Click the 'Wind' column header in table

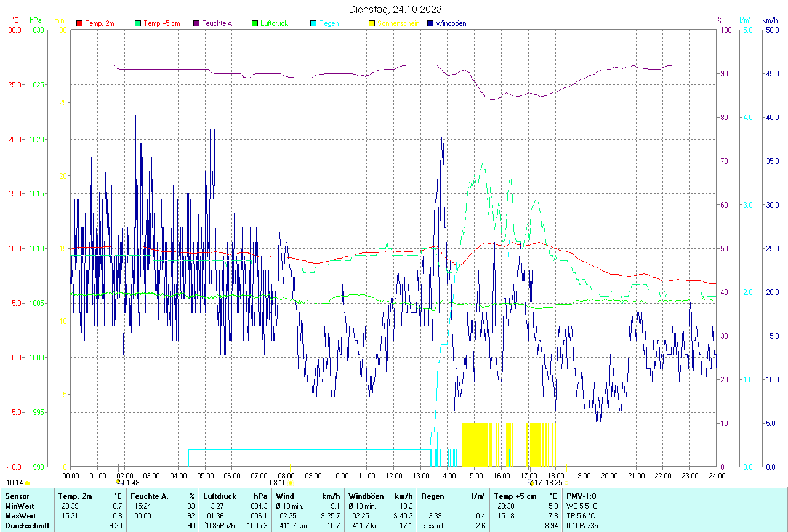click(285, 496)
